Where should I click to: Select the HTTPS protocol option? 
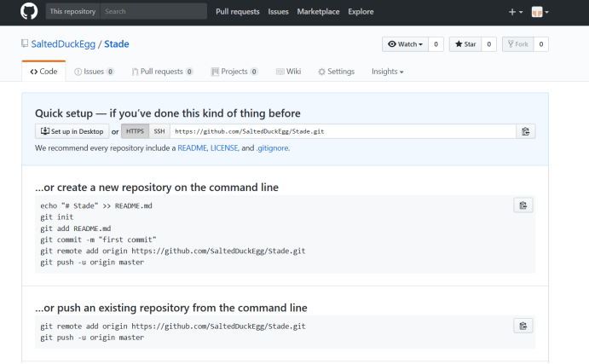(x=135, y=131)
